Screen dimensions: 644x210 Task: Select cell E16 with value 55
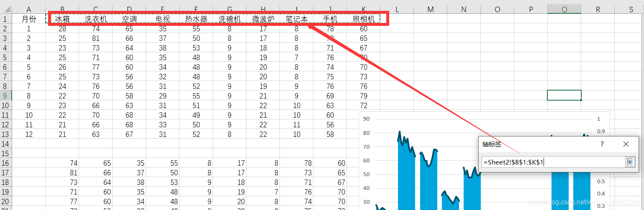pyautogui.click(x=163, y=163)
